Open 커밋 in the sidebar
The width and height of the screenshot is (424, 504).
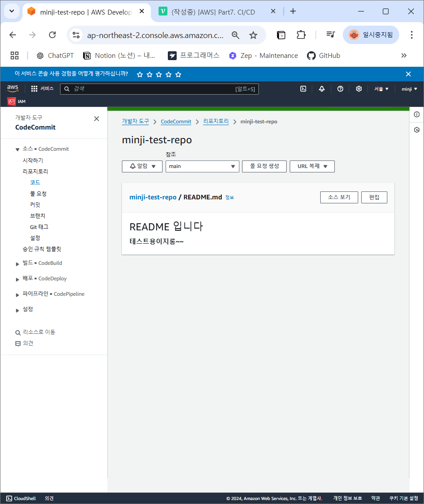35,205
